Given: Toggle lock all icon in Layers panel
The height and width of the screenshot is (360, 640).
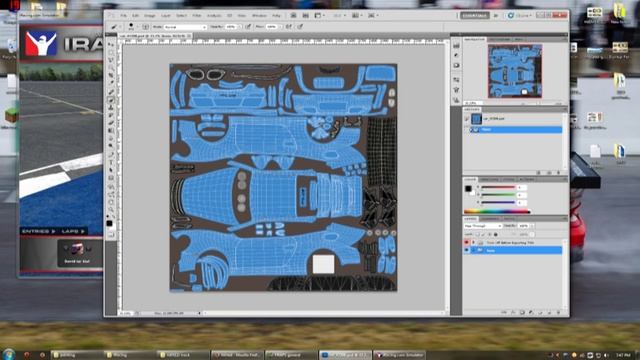Looking at the screenshot, I should pyautogui.click(x=496, y=235).
